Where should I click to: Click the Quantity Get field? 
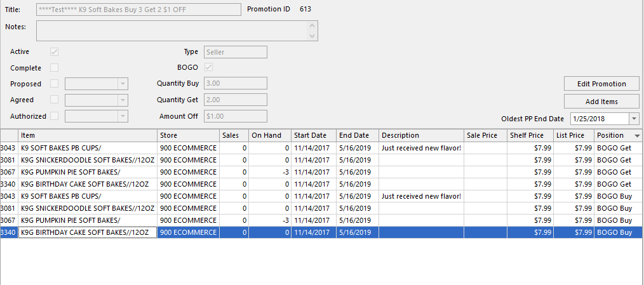point(236,100)
